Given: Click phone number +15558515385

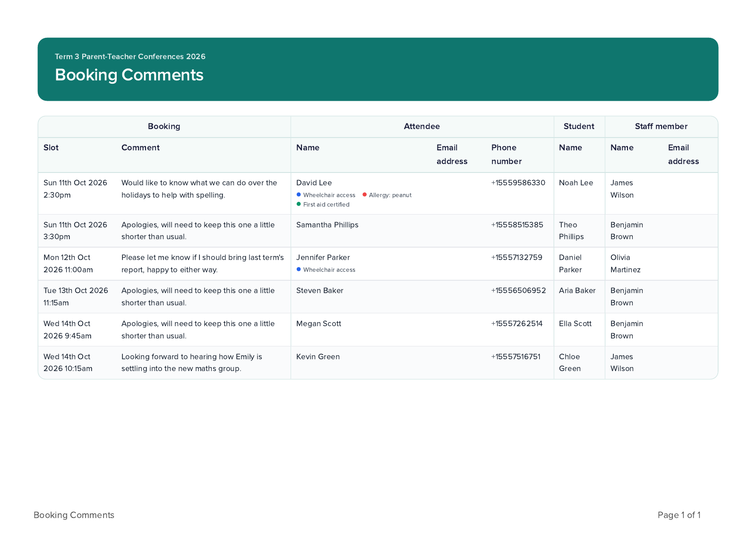Looking at the screenshot, I should 517,225.
